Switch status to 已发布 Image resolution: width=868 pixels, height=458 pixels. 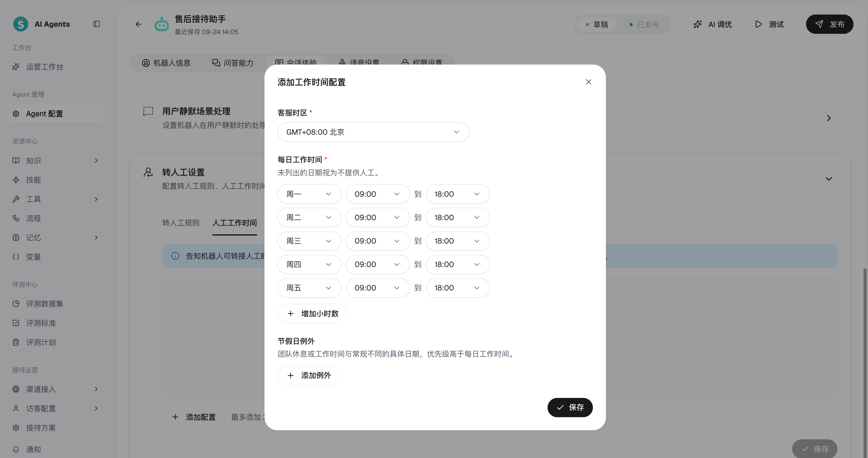coord(644,25)
